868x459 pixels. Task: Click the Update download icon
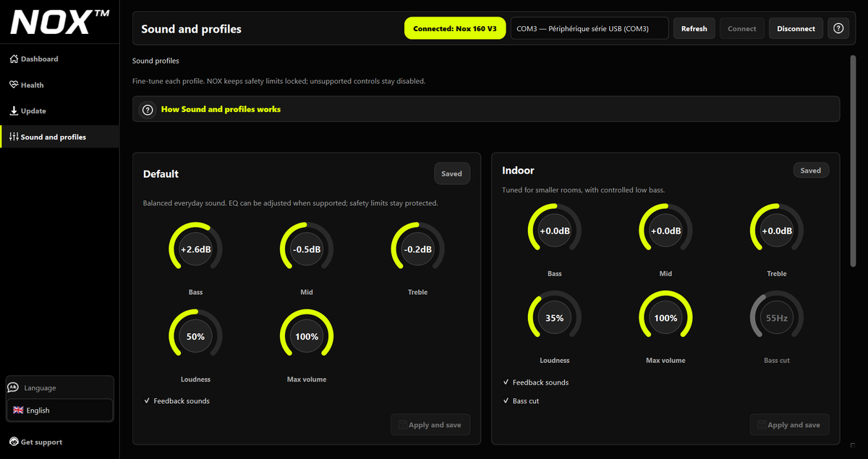14,111
